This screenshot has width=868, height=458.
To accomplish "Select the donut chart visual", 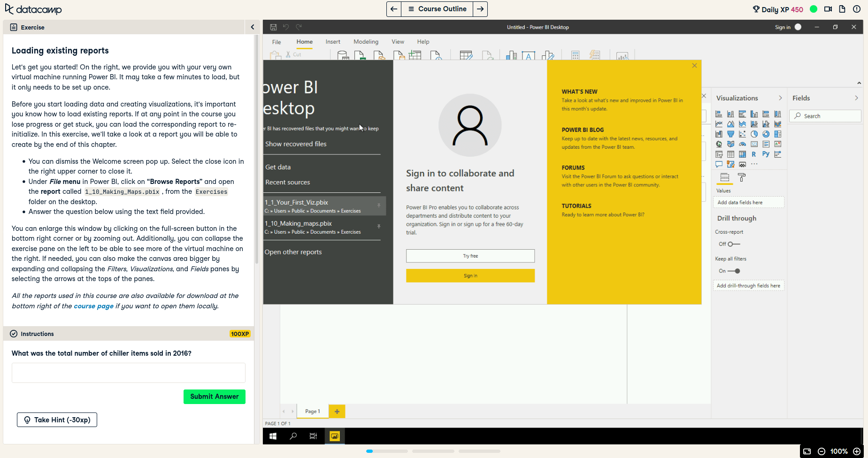I will 766,134.
